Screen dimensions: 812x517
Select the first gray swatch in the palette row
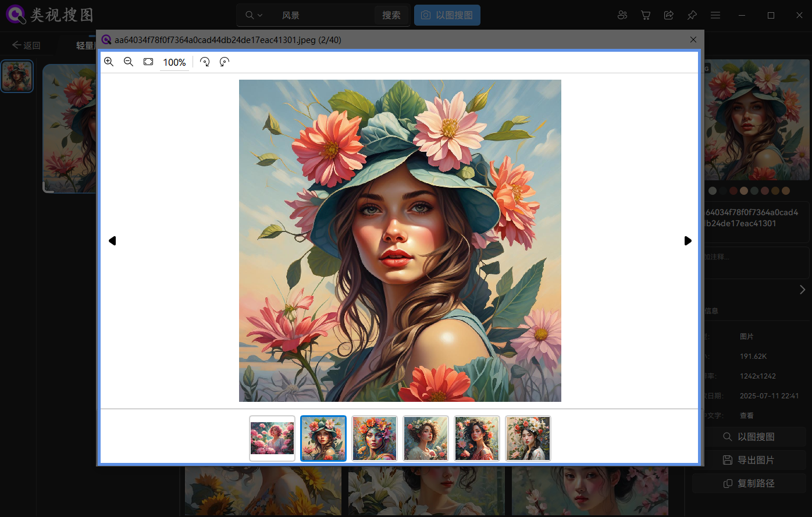point(713,191)
